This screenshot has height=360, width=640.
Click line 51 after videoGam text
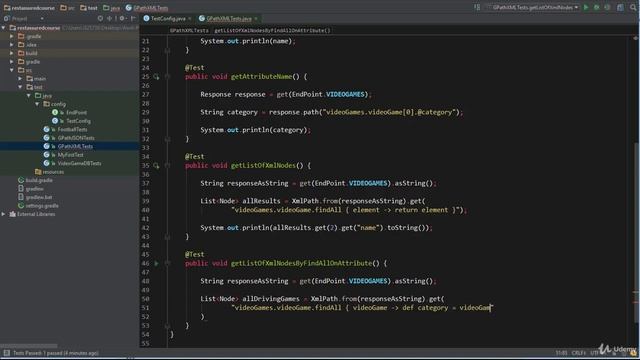pyautogui.click(x=492, y=308)
